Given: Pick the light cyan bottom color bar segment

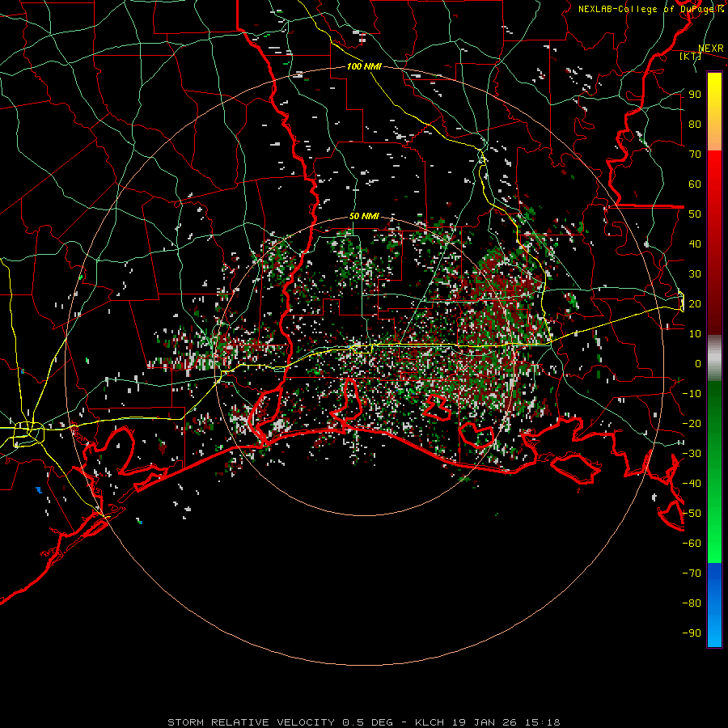Looking at the screenshot, I should (714, 632).
